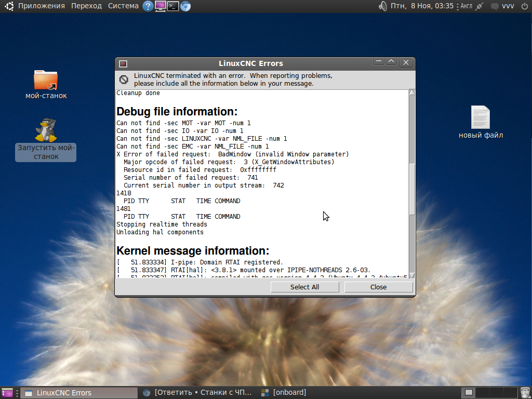The width and height of the screenshot is (532, 399).
Task: Open the Приложения menu
Action: coord(42,6)
